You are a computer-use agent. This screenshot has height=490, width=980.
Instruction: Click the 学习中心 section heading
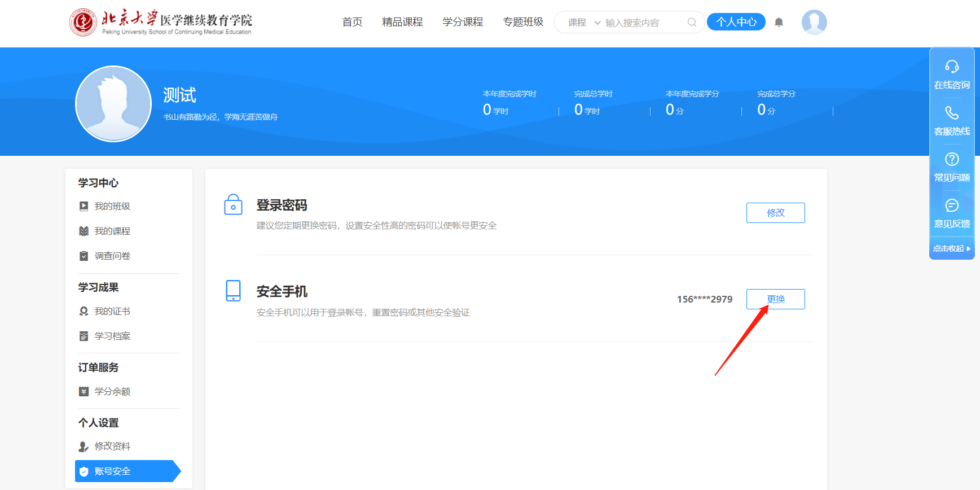98,183
